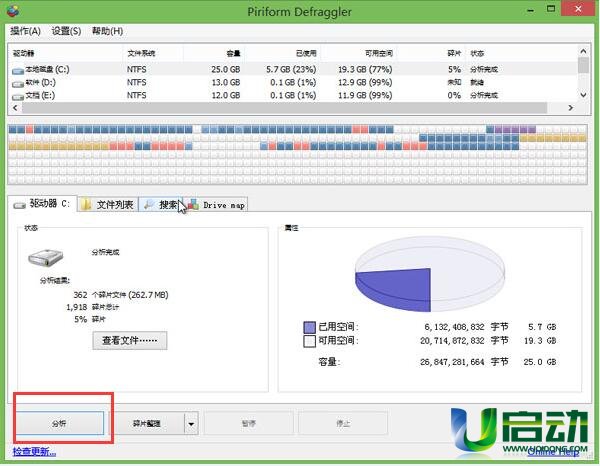Click the horizontal scroll left arrow

click(15, 108)
